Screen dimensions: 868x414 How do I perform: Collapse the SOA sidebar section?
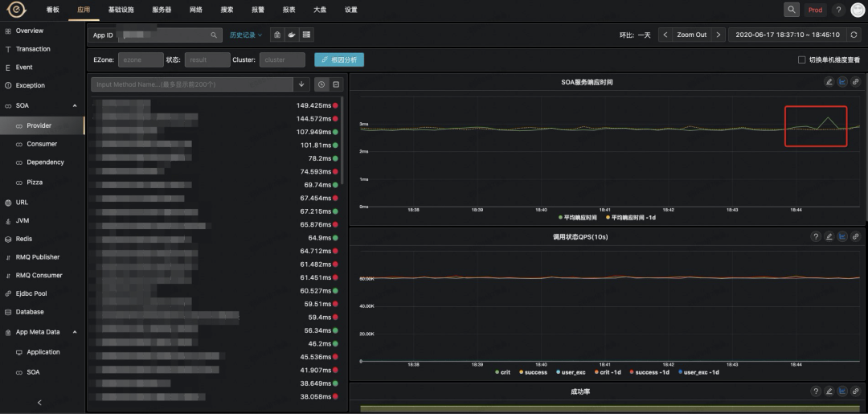click(x=75, y=105)
